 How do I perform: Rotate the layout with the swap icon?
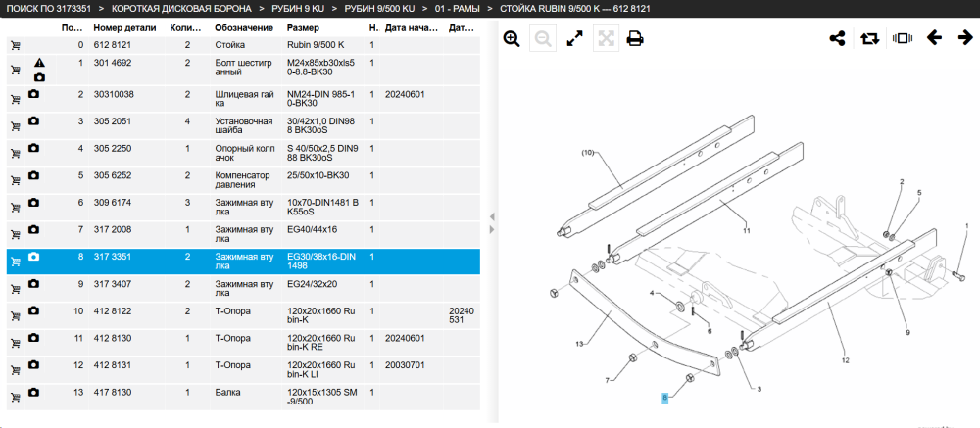click(868, 38)
